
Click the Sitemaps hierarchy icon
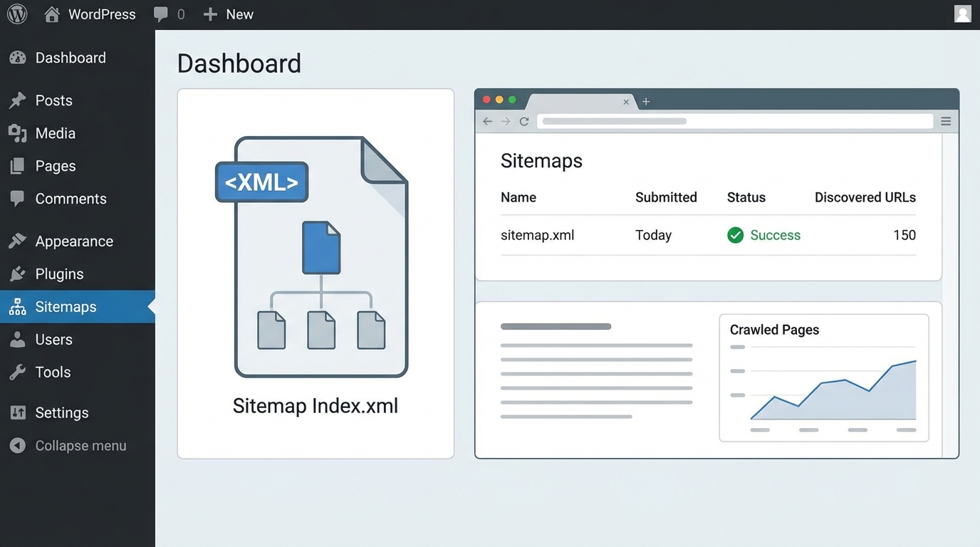coord(18,306)
